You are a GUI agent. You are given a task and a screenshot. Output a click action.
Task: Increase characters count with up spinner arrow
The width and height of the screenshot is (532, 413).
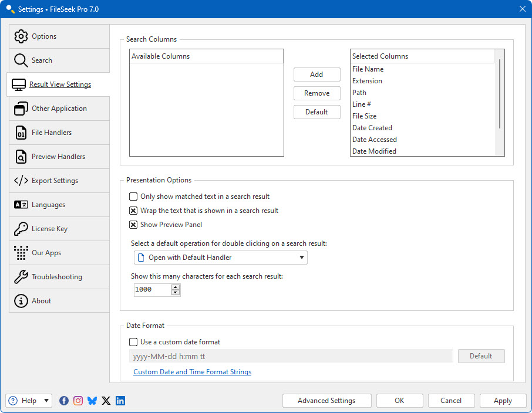pos(176,287)
